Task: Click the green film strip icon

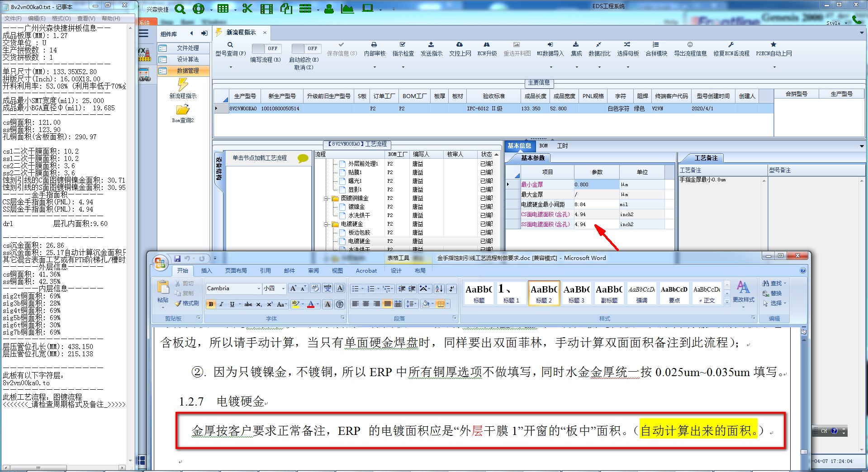Action: click(267, 9)
